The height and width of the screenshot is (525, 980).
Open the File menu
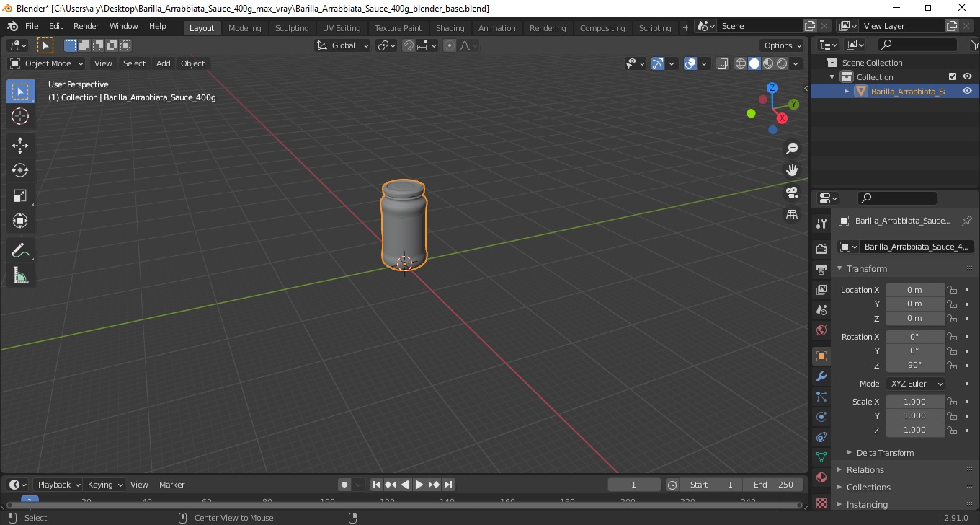click(32, 26)
